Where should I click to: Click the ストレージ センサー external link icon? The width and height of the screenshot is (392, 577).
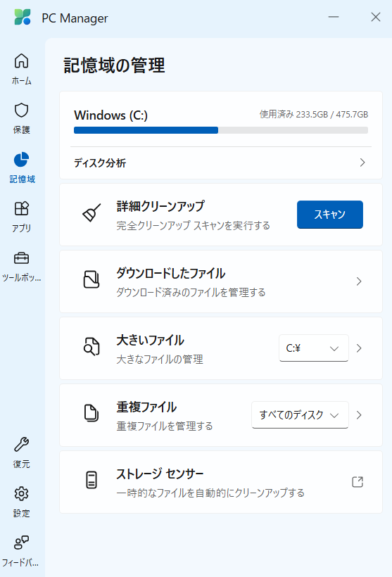[358, 482]
